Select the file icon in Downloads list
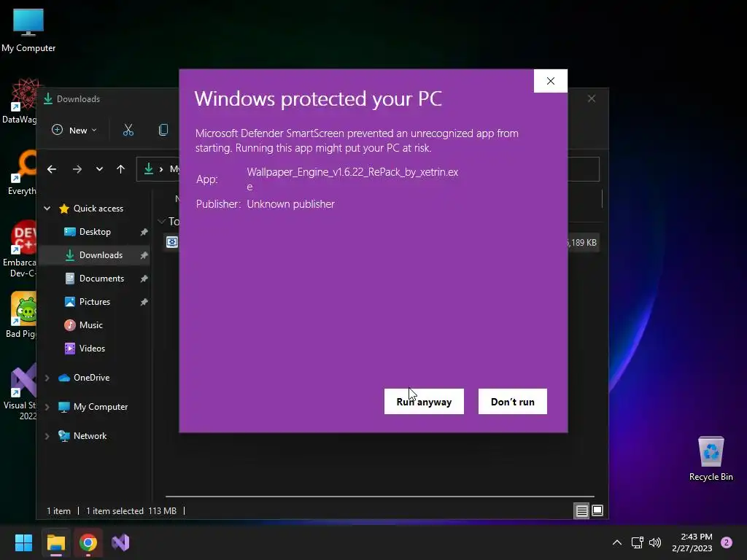The height and width of the screenshot is (560, 747). [171, 242]
